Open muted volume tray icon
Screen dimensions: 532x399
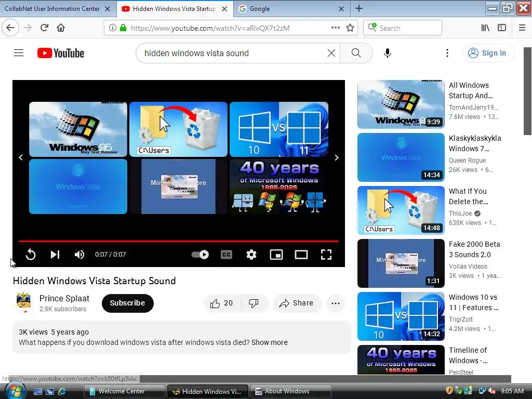[491, 391]
